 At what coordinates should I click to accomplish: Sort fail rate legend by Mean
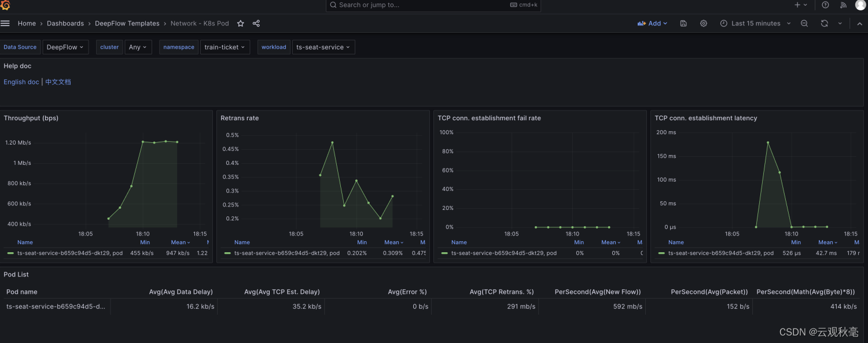[x=611, y=242]
